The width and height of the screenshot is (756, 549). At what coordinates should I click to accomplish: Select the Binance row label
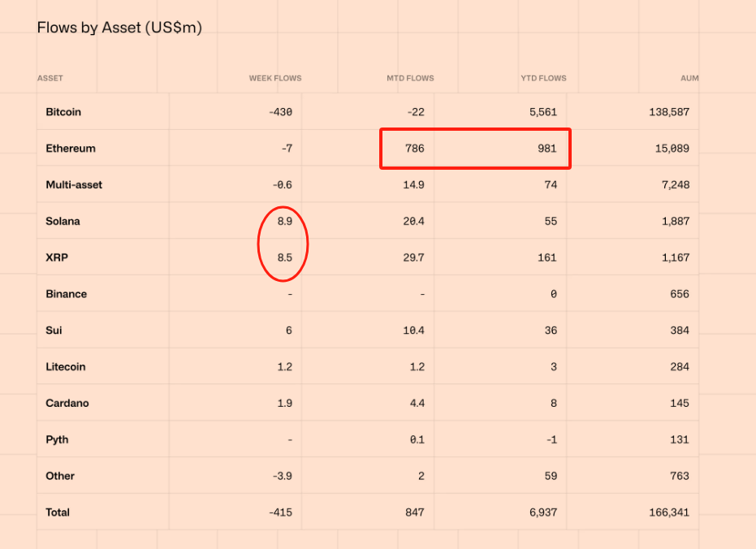pyautogui.click(x=66, y=294)
